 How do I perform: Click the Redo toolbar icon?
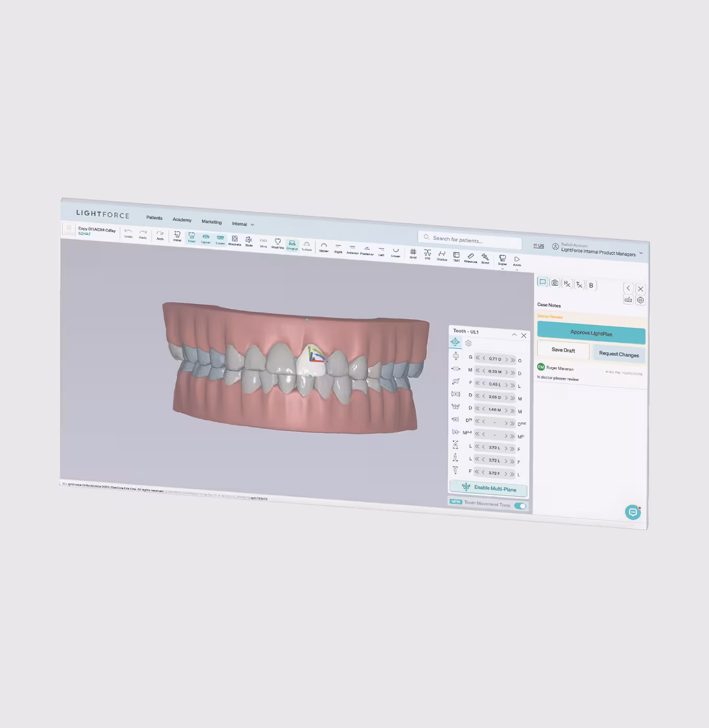tap(143, 233)
